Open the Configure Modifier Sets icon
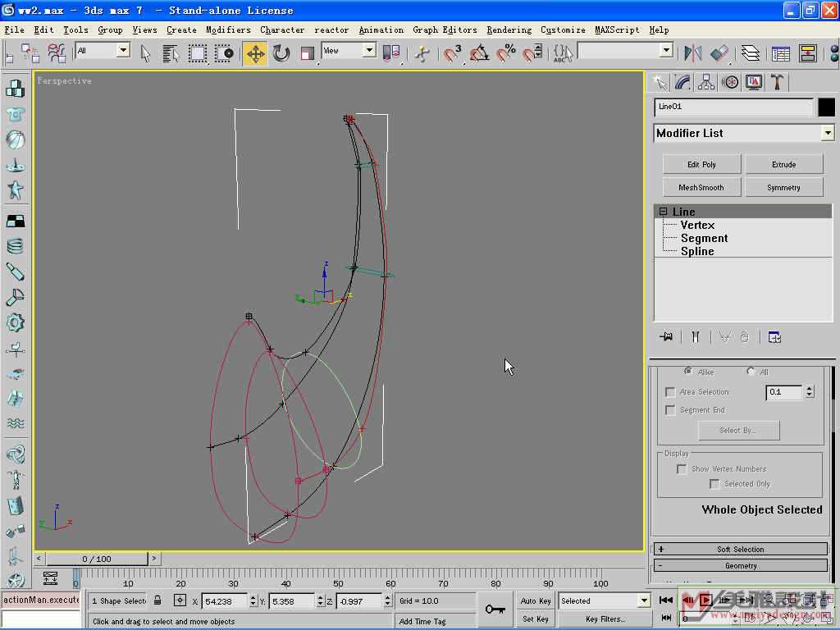Screen dimensions: 840x630 774,337
